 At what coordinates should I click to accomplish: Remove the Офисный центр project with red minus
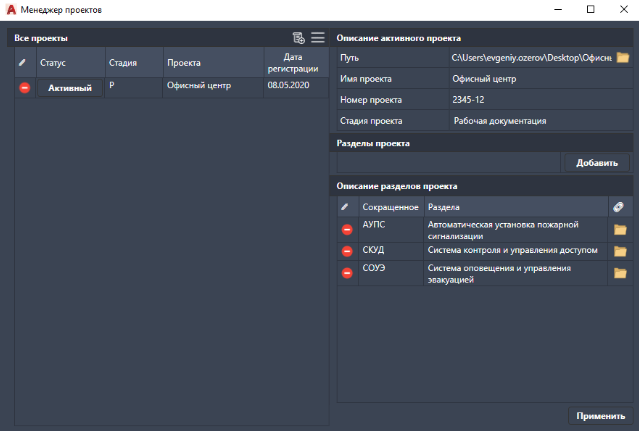pyautogui.click(x=24, y=88)
